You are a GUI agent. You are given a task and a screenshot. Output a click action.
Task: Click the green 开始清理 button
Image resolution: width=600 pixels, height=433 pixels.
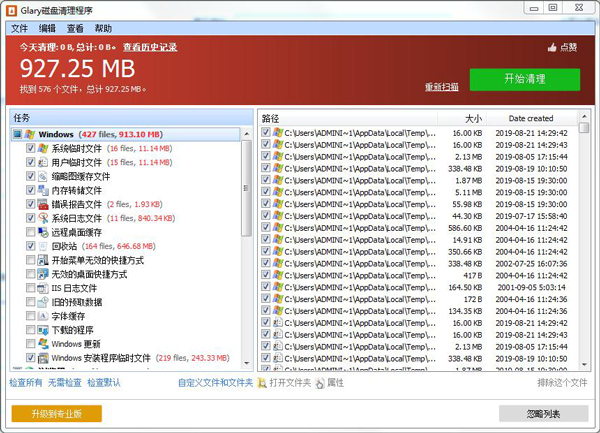point(525,79)
